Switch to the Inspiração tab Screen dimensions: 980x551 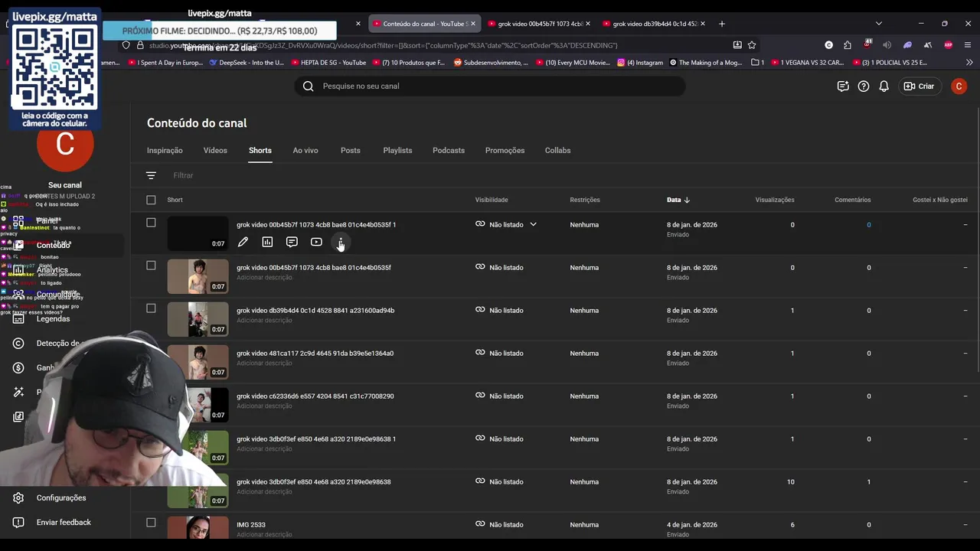click(165, 151)
